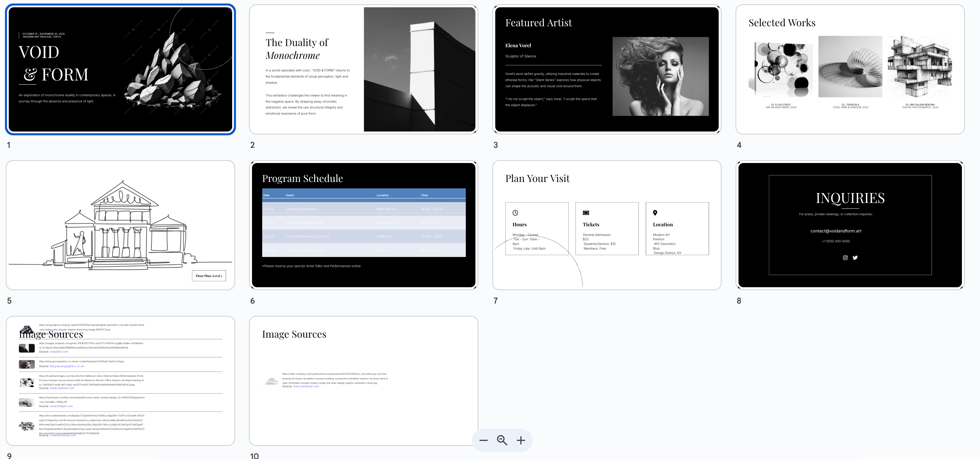This screenshot has width=980, height=459.
Task: Click the www.vecteezy.com source link
Action: tap(306, 386)
